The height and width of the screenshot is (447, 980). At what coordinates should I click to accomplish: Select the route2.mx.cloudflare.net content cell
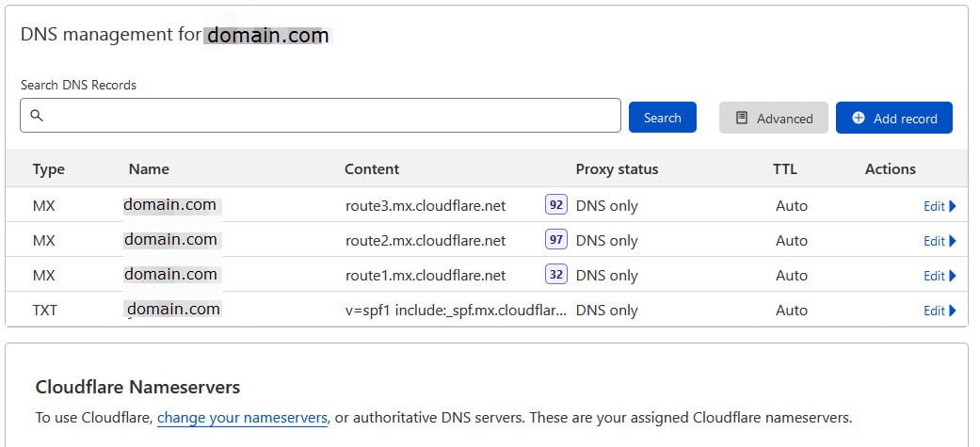[425, 241]
